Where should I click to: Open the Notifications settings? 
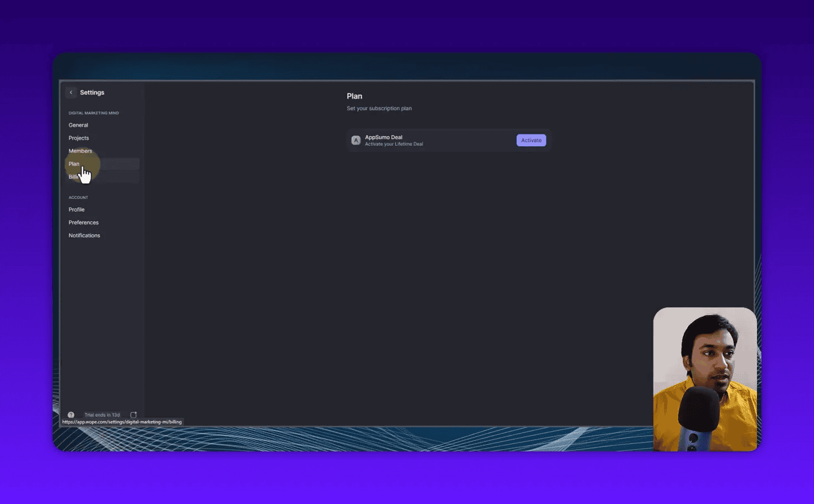click(x=84, y=235)
